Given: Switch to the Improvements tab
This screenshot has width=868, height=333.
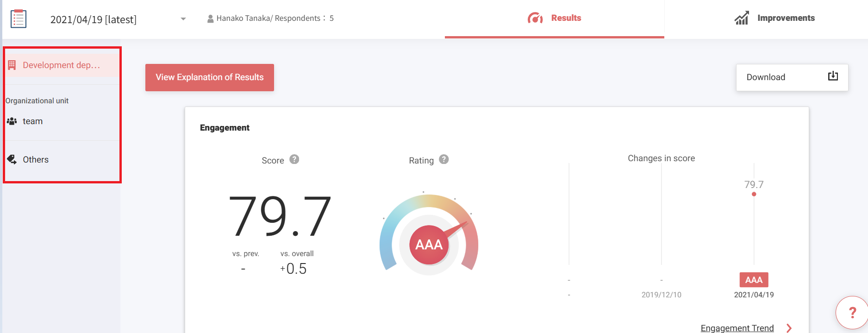Looking at the screenshot, I should tap(786, 18).
